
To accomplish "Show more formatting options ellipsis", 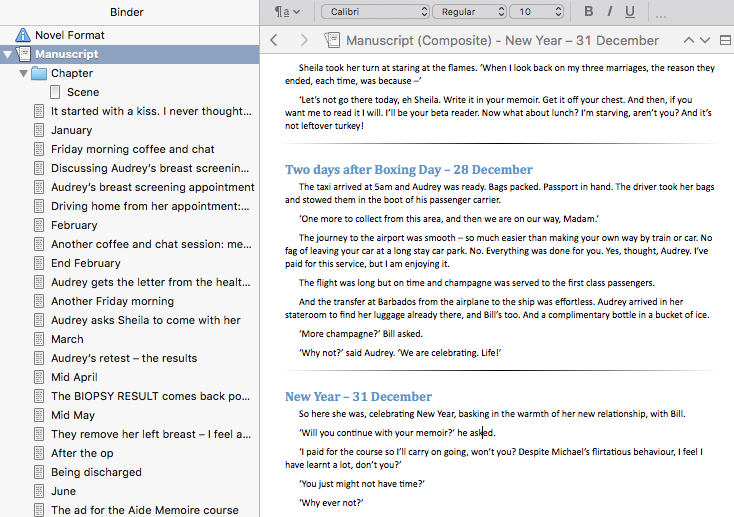I will [661, 16].
